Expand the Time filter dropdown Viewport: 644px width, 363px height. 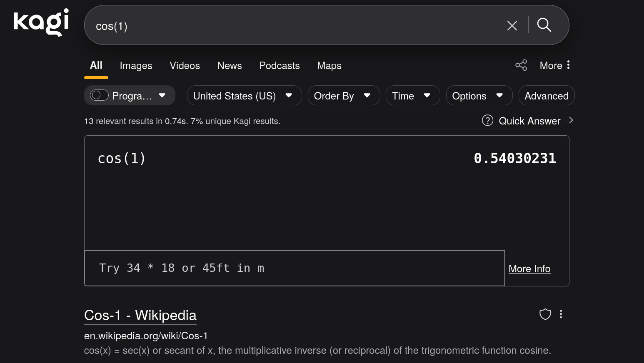tap(412, 96)
